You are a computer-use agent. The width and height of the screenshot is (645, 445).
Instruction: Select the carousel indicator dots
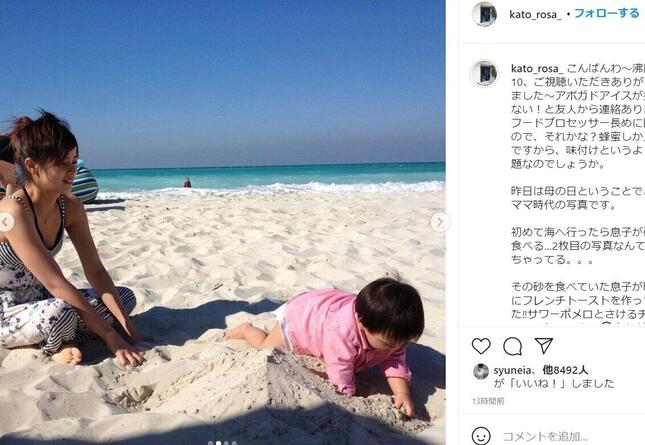[x=223, y=443]
